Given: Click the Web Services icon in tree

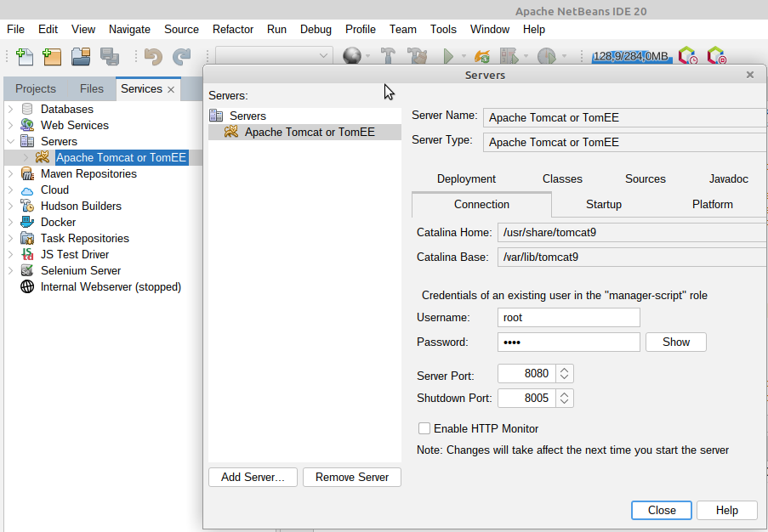Looking at the screenshot, I should coord(27,125).
